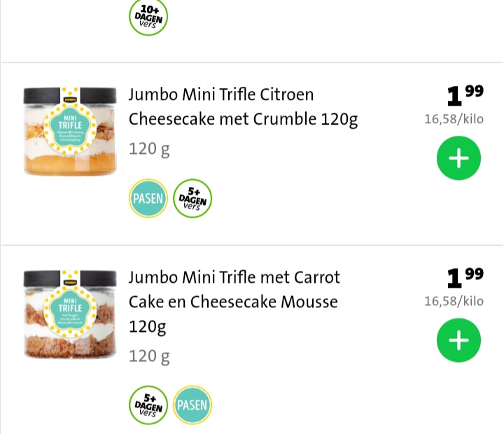The image size is (504, 434).
Task: Tap grey 120 g weight under Citroen Cheesecake
Action: (x=149, y=149)
